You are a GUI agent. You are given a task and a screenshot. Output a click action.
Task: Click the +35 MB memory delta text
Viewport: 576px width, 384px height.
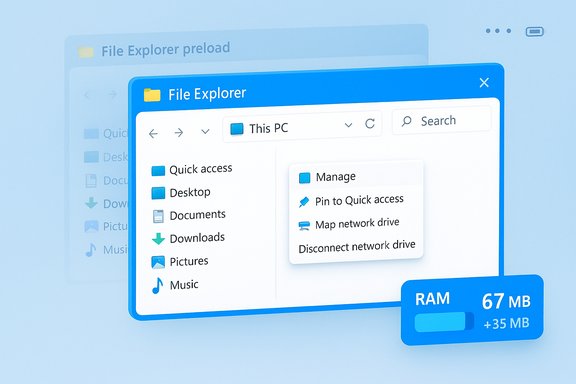[507, 324]
